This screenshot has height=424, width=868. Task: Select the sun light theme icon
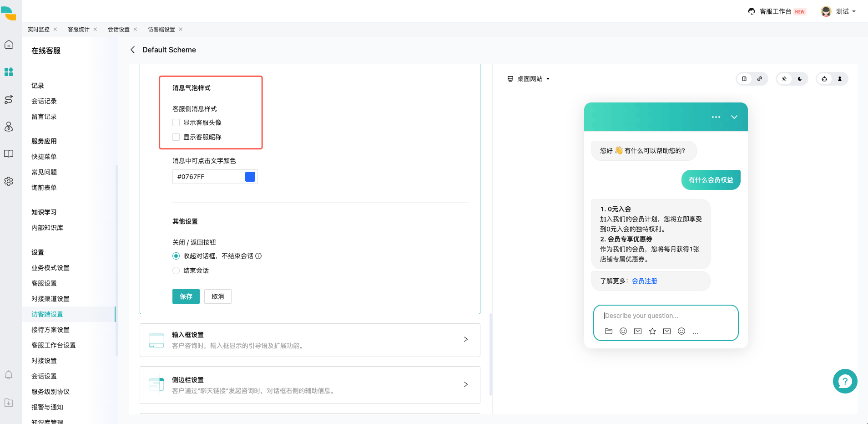tap(784, 79)
